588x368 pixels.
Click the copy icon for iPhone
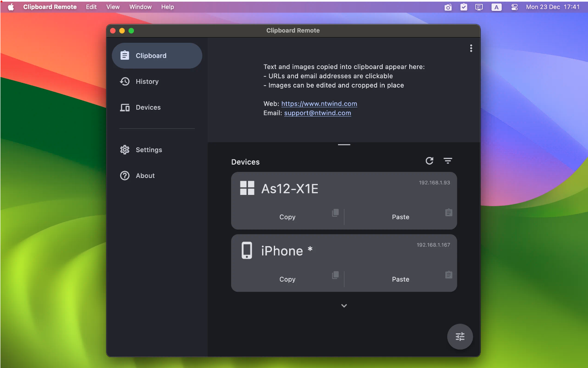tap(335, 275)
